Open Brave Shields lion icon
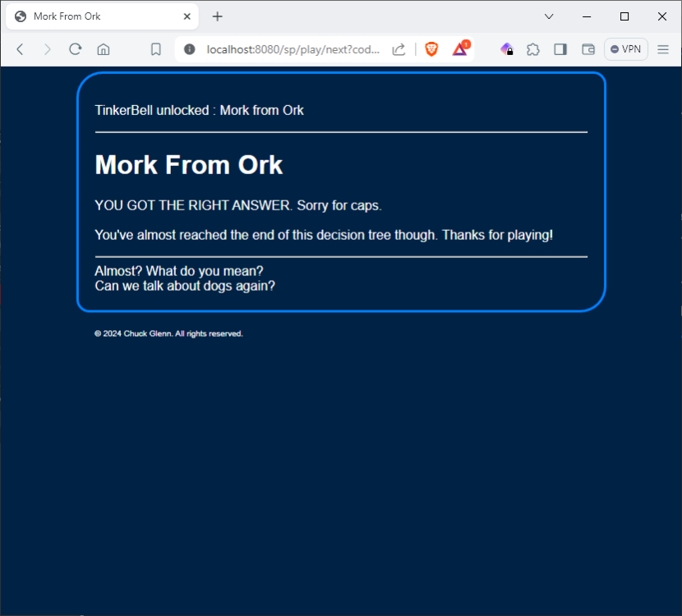The width and height of the screenshot is (682, 616). tap(431, 49)
